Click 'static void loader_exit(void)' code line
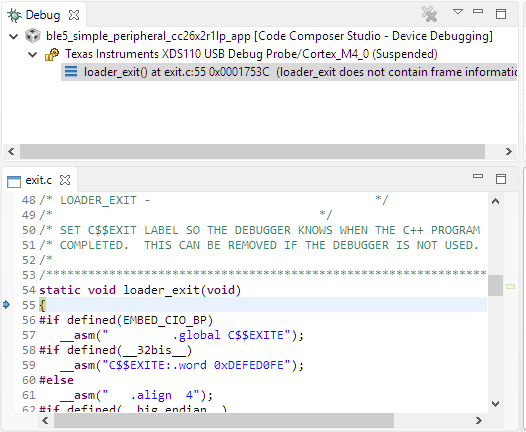This screenshot has height=432, width=526. [140, 290]
